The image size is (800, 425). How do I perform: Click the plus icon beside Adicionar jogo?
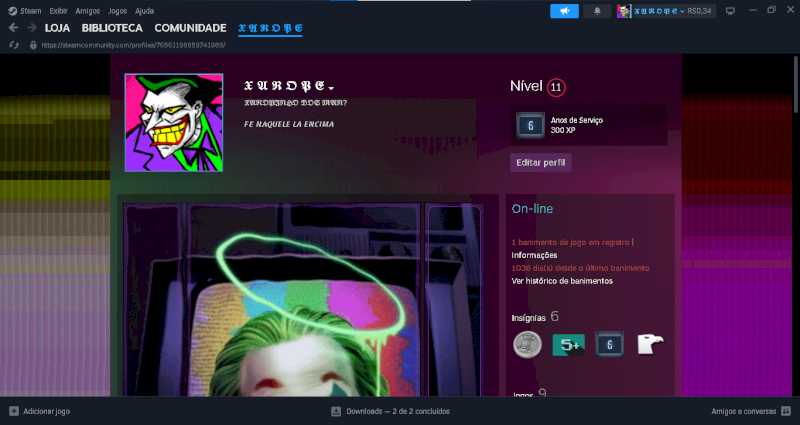pos(14,411)
